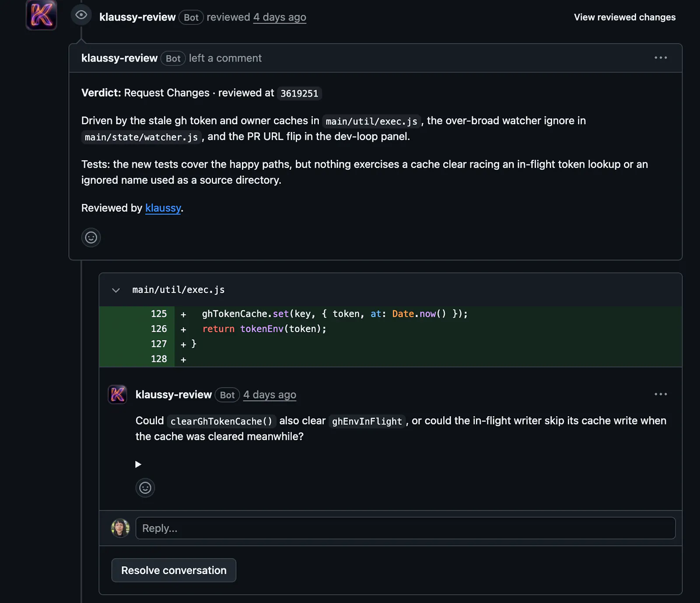
Task: Select diff line number 128
Action: 158,359
